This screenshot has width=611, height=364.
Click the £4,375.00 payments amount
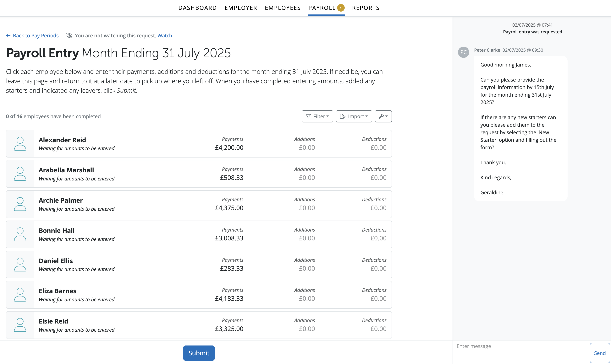pos(229,208)
